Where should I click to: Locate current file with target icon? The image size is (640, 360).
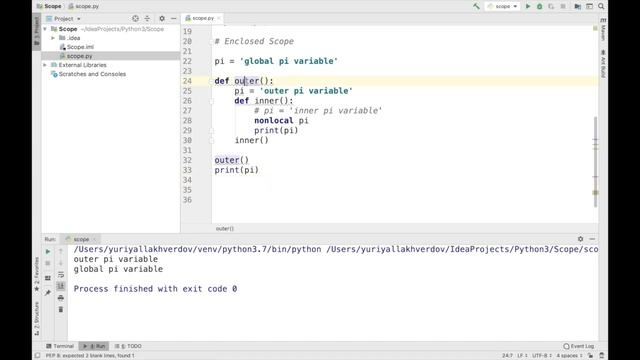(x=136, y=19)
